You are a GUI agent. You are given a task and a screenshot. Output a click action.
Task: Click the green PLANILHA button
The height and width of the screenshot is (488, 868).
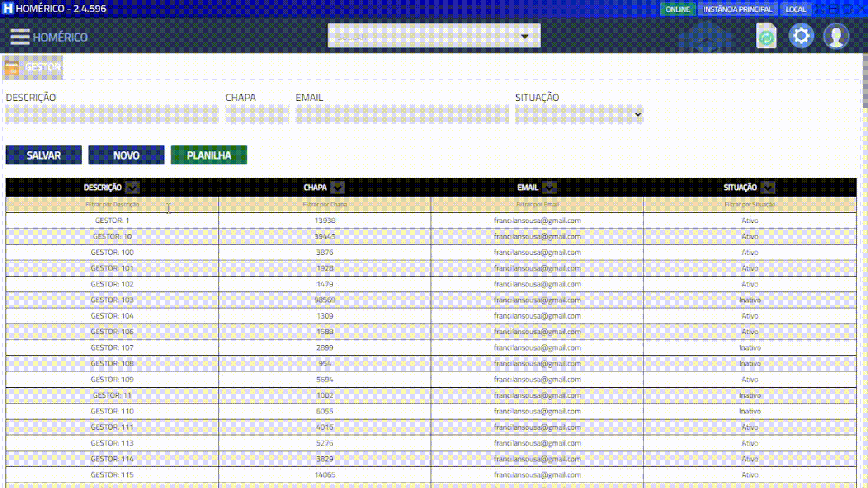point(208,155)
